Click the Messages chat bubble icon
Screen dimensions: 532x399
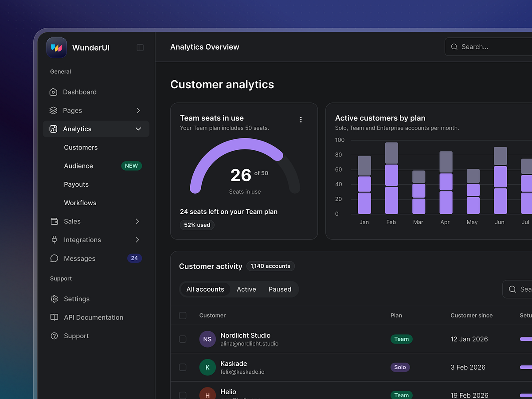[x=54, y=258]
